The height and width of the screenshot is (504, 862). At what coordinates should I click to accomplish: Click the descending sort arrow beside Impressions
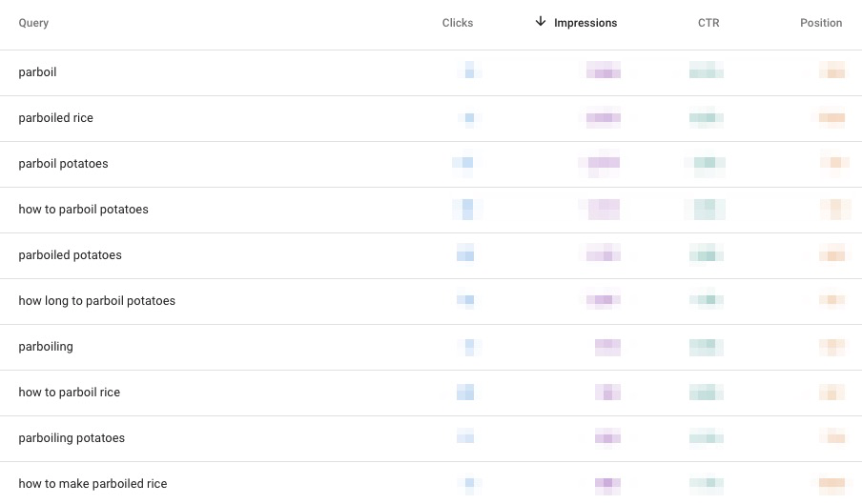pos(541,22)
